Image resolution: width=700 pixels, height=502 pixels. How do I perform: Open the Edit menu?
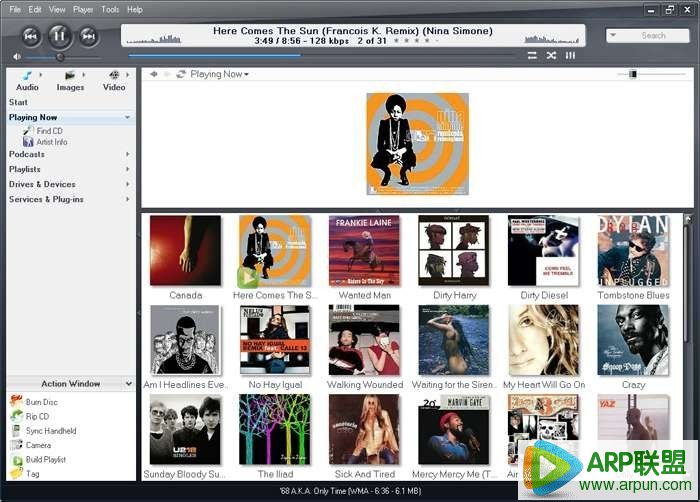click(34, 9)
